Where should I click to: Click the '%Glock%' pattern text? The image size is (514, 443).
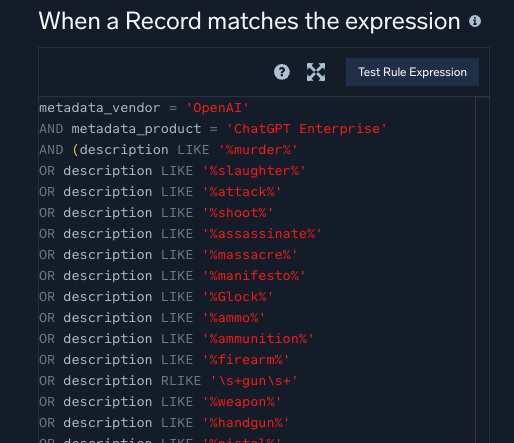click(238, 297)
